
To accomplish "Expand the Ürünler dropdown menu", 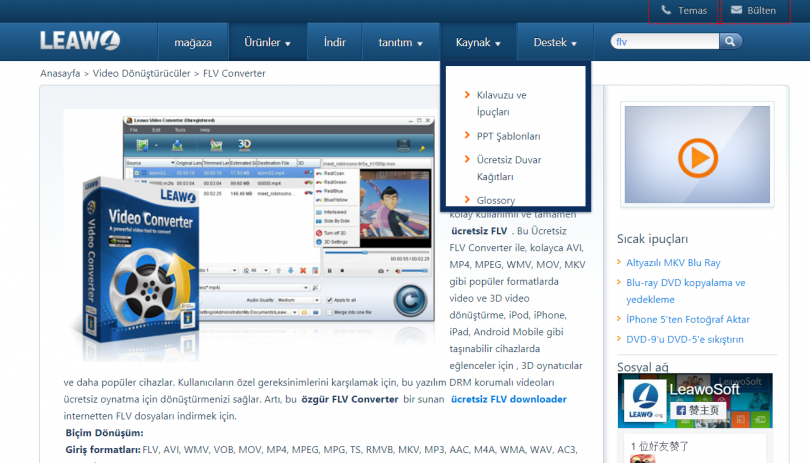I will point(267,42).
